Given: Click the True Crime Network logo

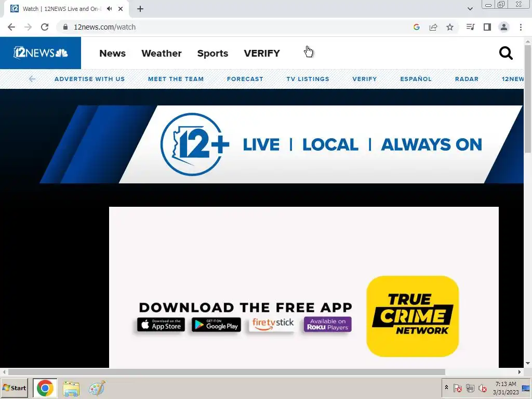Looking at the screenshot, I should tap(413, 316).
